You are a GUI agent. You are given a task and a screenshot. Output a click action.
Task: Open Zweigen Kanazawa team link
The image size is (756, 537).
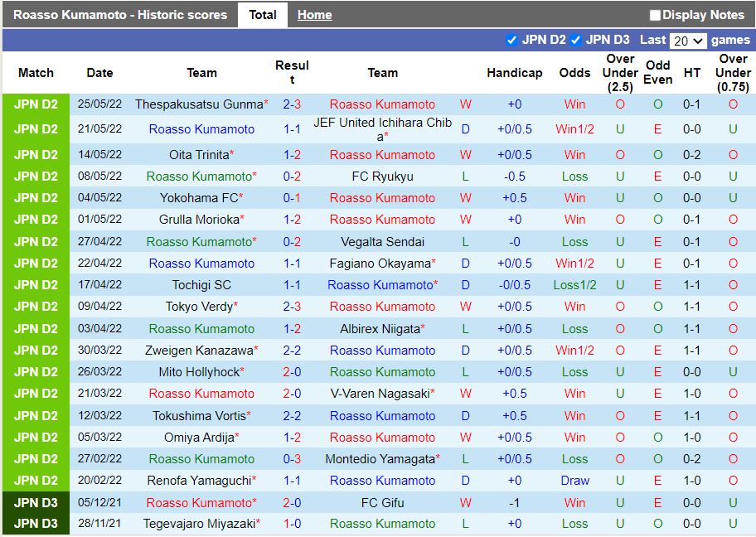coord(199,351)
